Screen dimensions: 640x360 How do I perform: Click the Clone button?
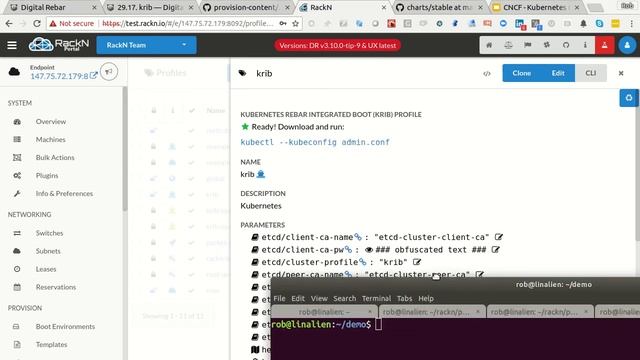[x=521, y=73]
